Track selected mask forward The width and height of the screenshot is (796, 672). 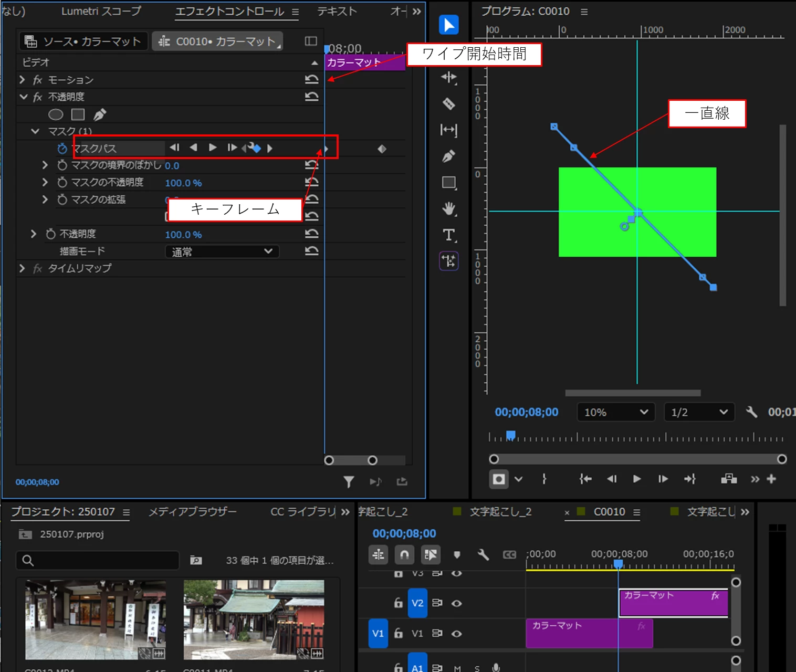213,148
